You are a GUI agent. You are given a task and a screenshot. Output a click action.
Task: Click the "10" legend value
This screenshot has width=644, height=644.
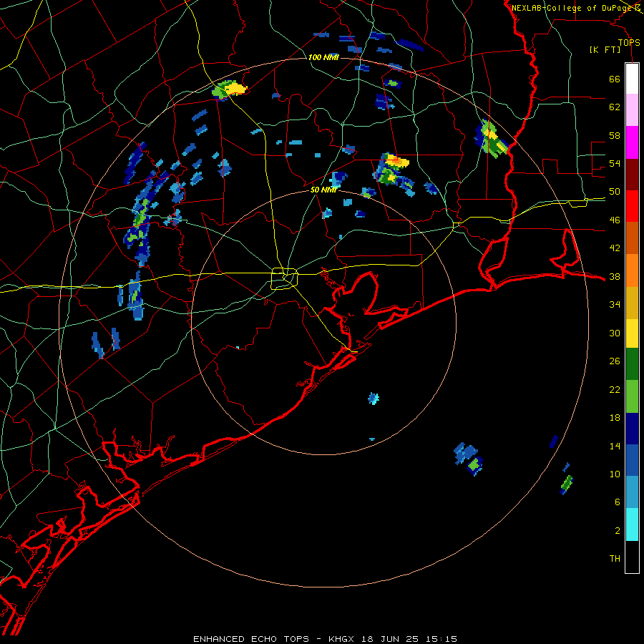click(x=615, y=474)
